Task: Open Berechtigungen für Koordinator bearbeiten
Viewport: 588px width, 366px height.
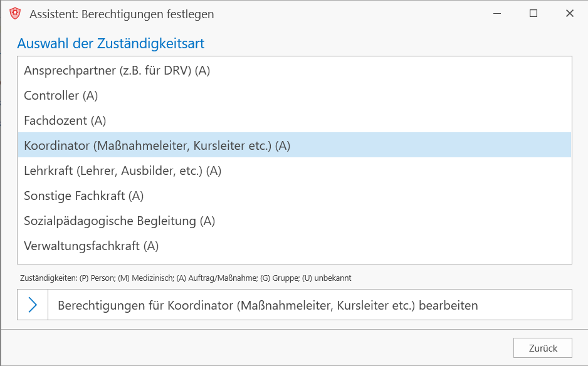Action: tap(295, 305)
